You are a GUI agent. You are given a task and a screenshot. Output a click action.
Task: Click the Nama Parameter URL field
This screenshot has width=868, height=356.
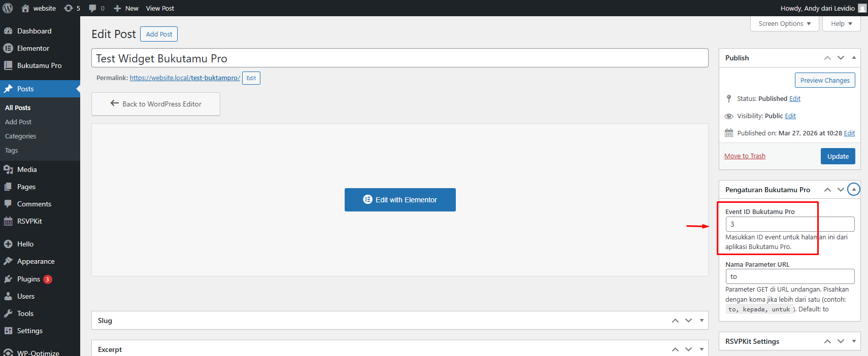tap(790, 276)
